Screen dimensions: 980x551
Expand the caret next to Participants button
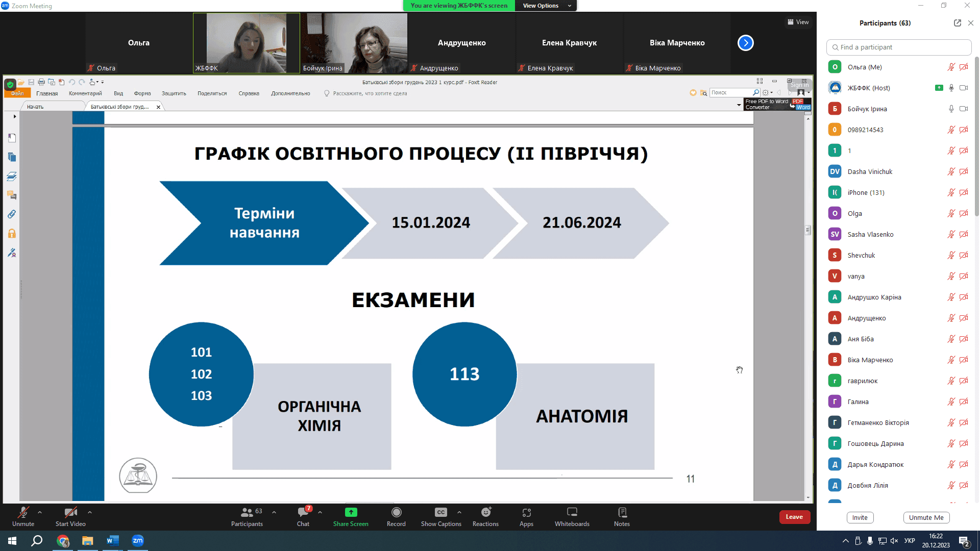(x=274, y=512)
